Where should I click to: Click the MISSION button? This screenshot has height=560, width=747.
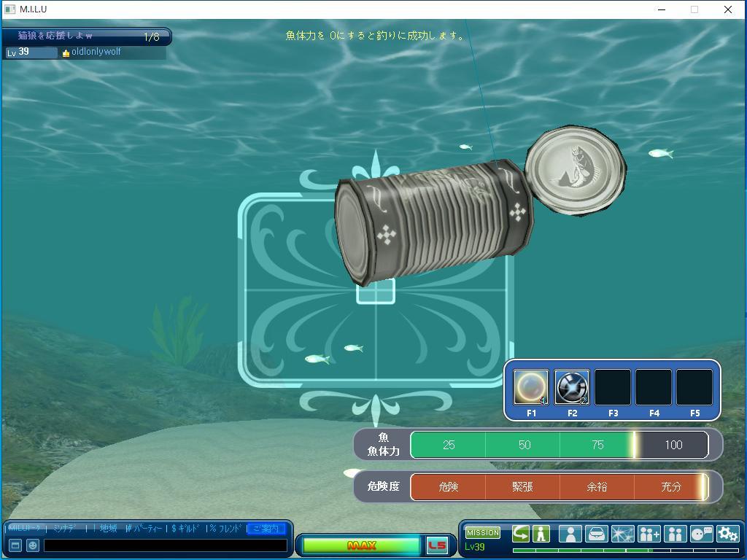click(x=483, y=532)
